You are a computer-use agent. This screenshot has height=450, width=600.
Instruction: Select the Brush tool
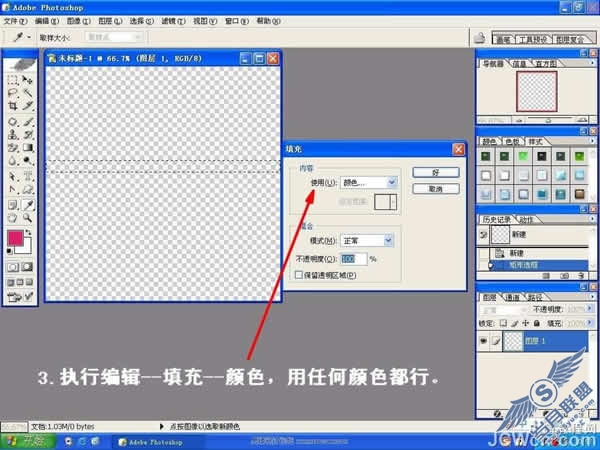28,122
